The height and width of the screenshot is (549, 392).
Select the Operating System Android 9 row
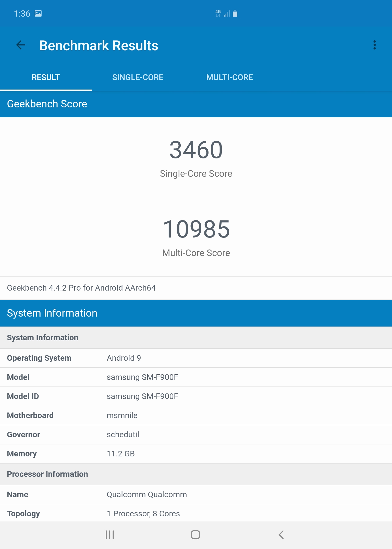[x=196, y=358]
